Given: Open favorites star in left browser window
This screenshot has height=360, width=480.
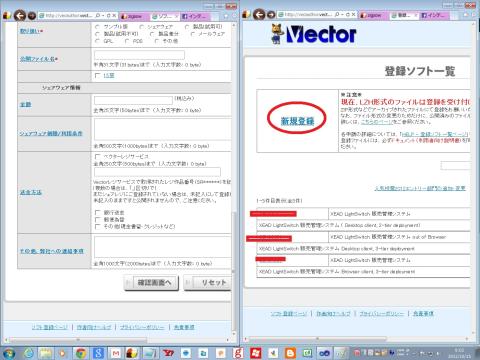Looking at the screenshot, I should point(226,16).
